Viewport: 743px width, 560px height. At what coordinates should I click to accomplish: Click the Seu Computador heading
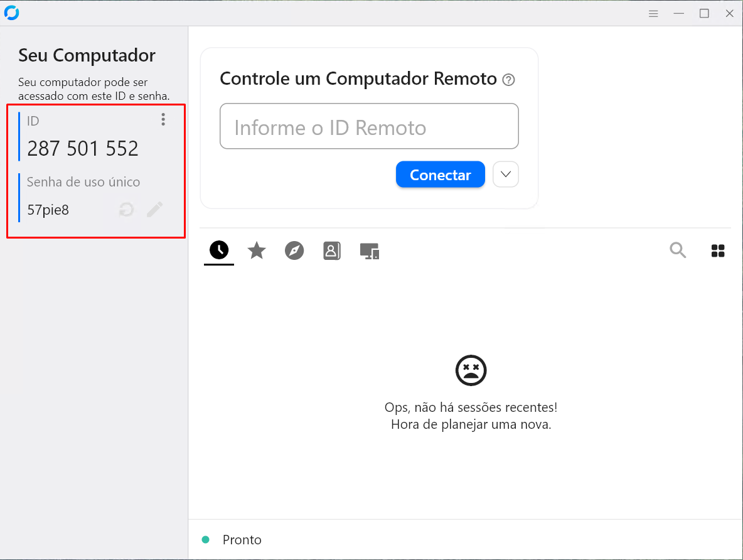click(87, 55)
